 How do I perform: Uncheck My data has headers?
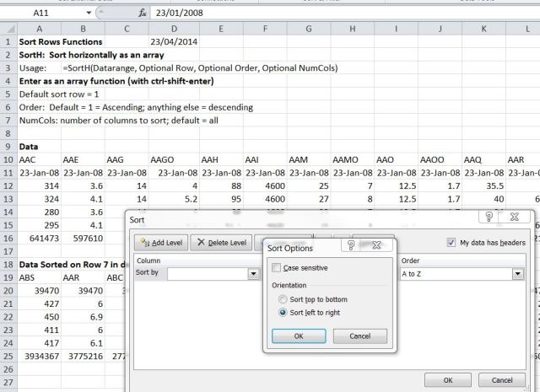454,243
